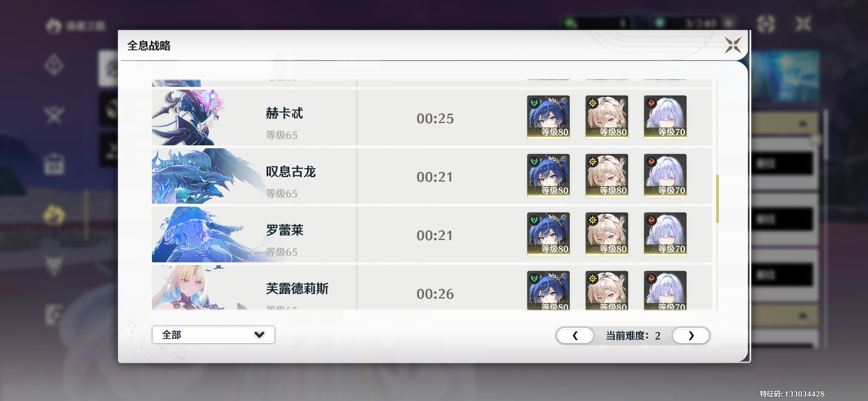Close the 全息战略 dialog

(733, 45)
